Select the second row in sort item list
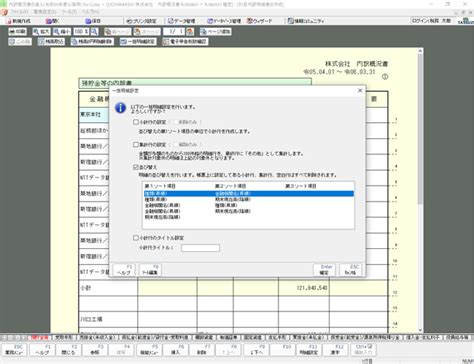This screenshot has width=474, height=364. [248, 199]
